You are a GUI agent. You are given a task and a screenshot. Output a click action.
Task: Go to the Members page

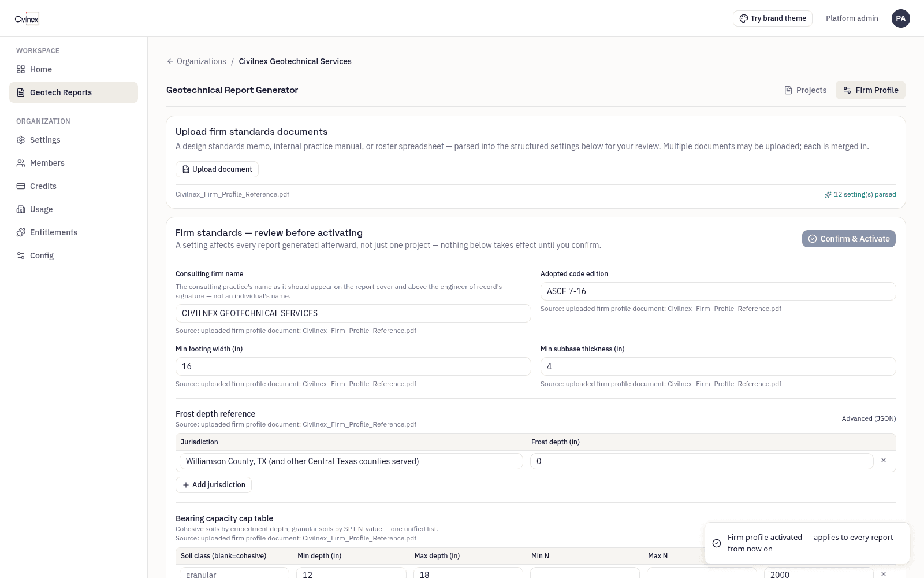73,163
